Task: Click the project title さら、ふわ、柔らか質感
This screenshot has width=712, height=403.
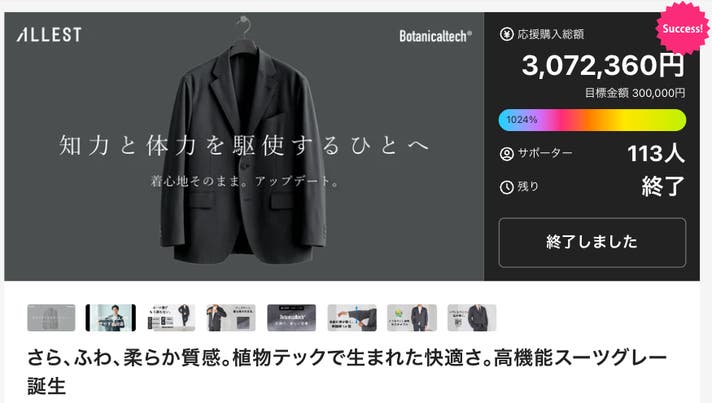Action: 346,371
